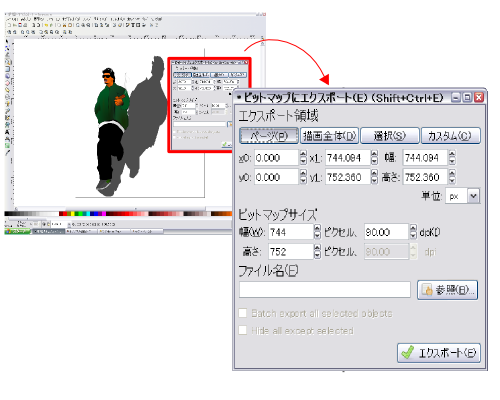Enable Hide all except selected checkbox
Screen dimensions: 500x400
(x=243, y=330)
